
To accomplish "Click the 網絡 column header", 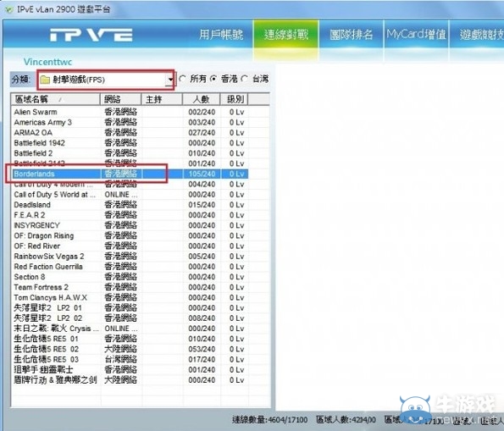I will 121,99.
